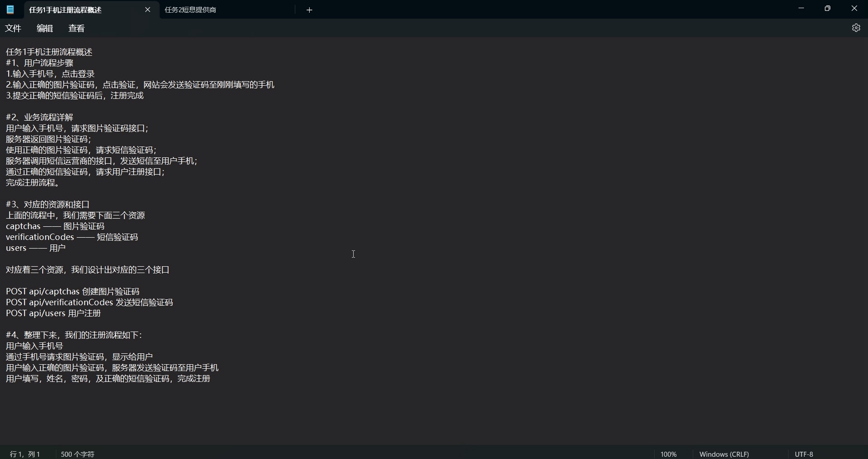The height and width of the screenshot is (459, 868).
Task: Click the minimize window icon
Action: tap(801, 8)
